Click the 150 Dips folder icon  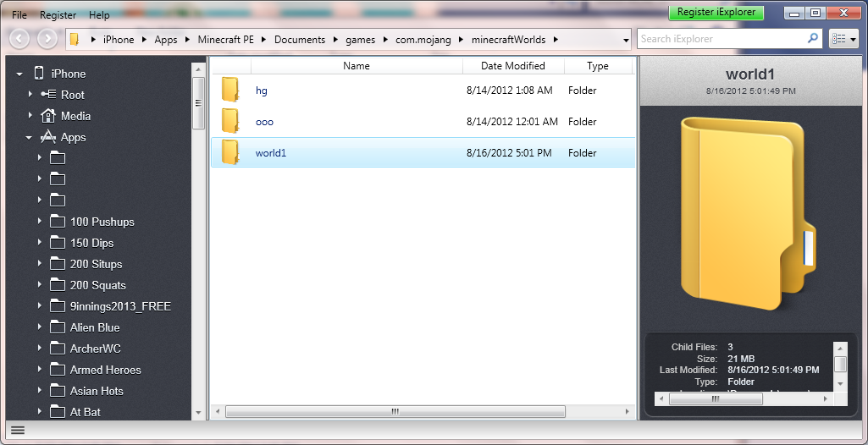click(58, 243)
